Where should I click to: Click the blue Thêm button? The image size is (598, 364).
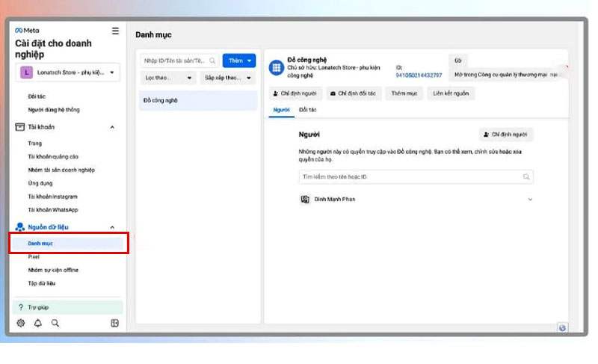point(239,61)
